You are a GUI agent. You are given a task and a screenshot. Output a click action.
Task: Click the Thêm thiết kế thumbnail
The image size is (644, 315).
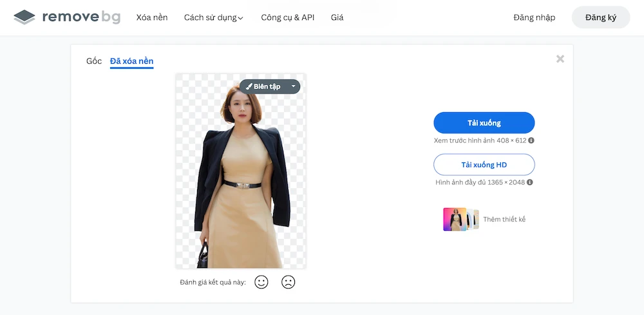click(x=461, y=219)
